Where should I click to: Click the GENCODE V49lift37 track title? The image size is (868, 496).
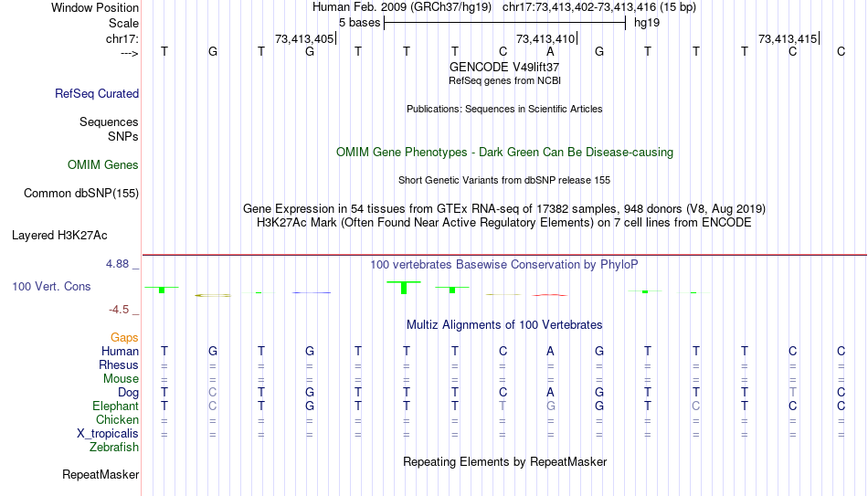pyautogui.click(x=503, y=67)
